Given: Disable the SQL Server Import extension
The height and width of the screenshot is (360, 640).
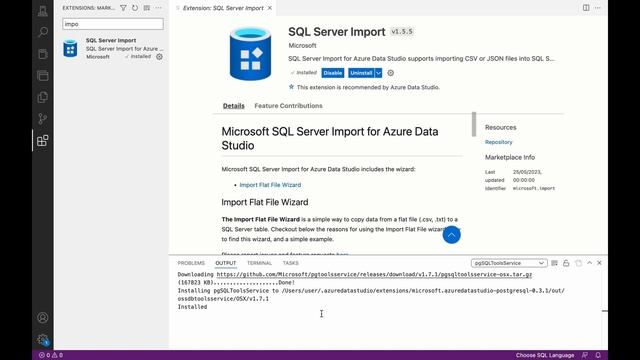Looking at the screenshot, I should pos(333,73).
